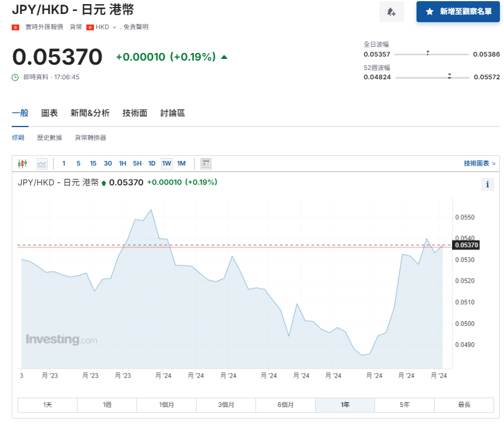This screenshot has width=504, height=425.
Task: Set chart interval to 1D
Action: (x=152, y=163)
